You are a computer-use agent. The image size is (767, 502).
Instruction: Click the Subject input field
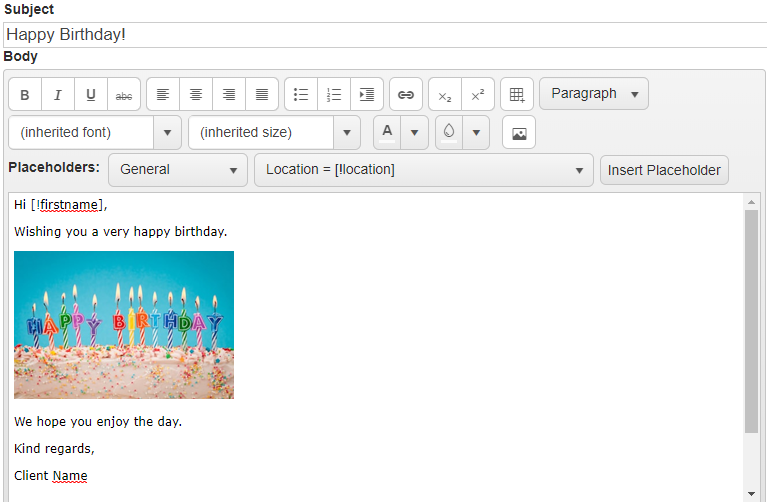tap(385, 35)
